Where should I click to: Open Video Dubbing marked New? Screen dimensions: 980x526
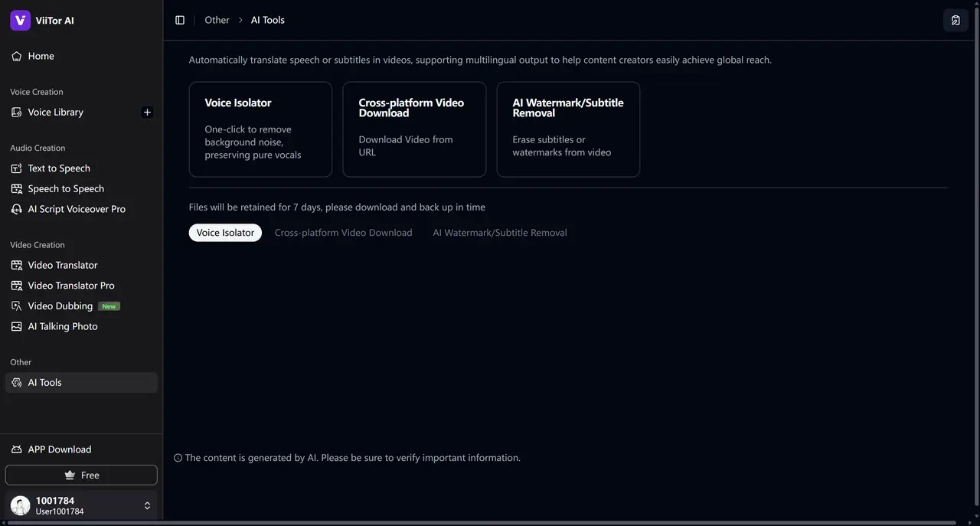click(60, 305)
